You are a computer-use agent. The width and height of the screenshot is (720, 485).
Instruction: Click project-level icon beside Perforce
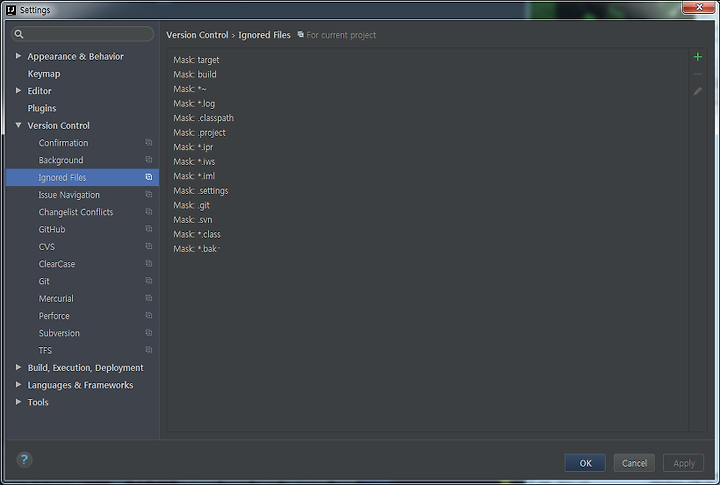point(149,316)
